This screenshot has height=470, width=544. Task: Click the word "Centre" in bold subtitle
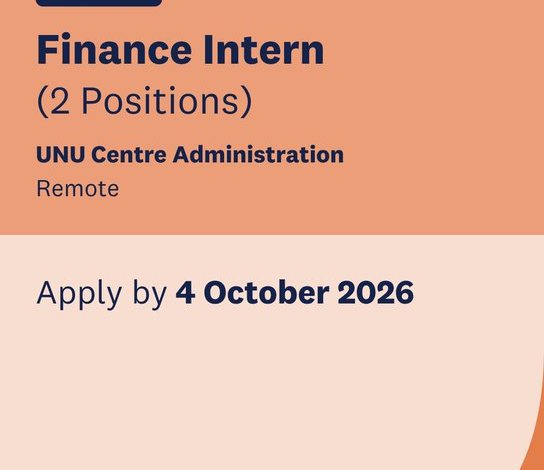coord(129,154)
